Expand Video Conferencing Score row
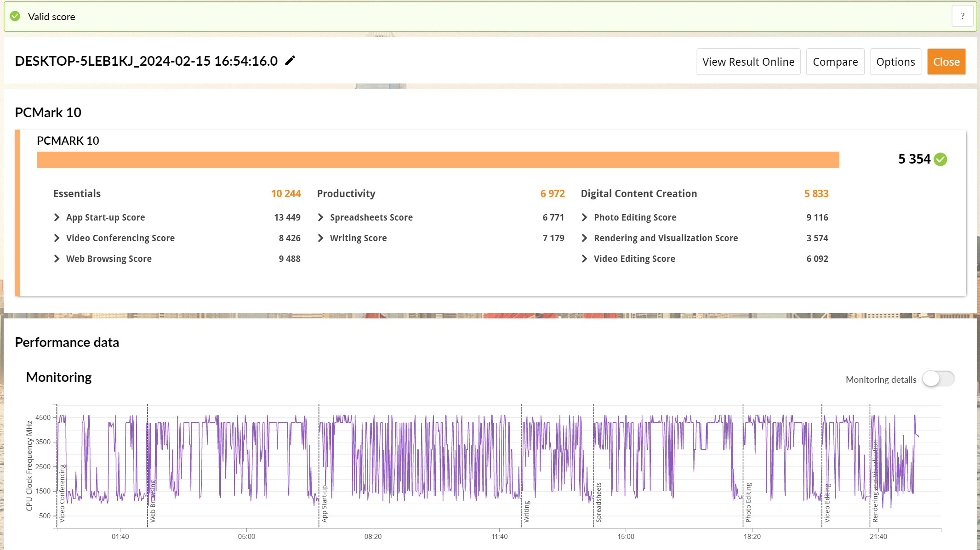 pos(57,238)
